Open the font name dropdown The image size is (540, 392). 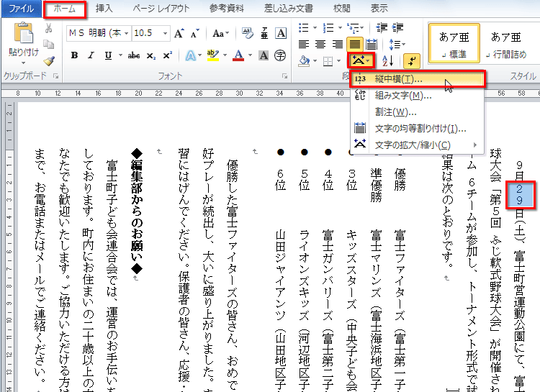pyautogui.click(x=127, y=33)
